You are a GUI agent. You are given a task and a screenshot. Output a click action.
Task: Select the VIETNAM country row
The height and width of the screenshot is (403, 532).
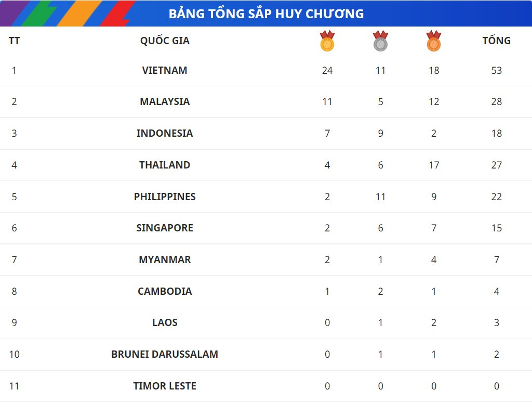point(165,70)
